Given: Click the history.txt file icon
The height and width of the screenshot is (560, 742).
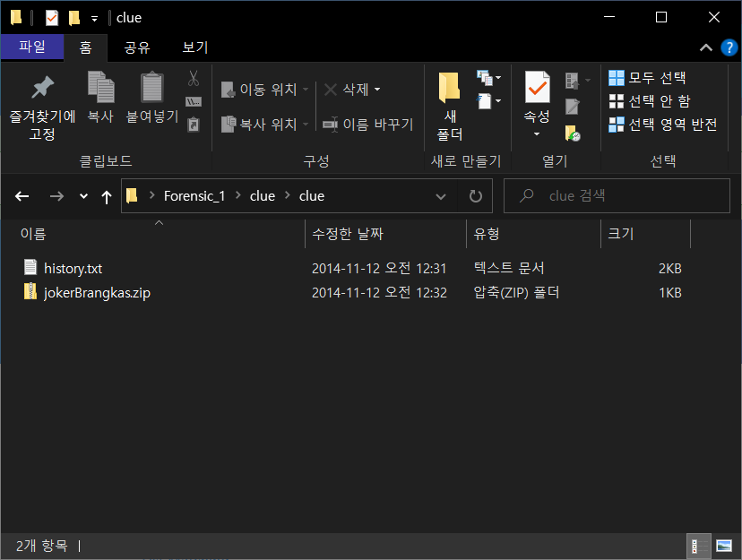Looking at the screenshot, I should coord(30,267).
